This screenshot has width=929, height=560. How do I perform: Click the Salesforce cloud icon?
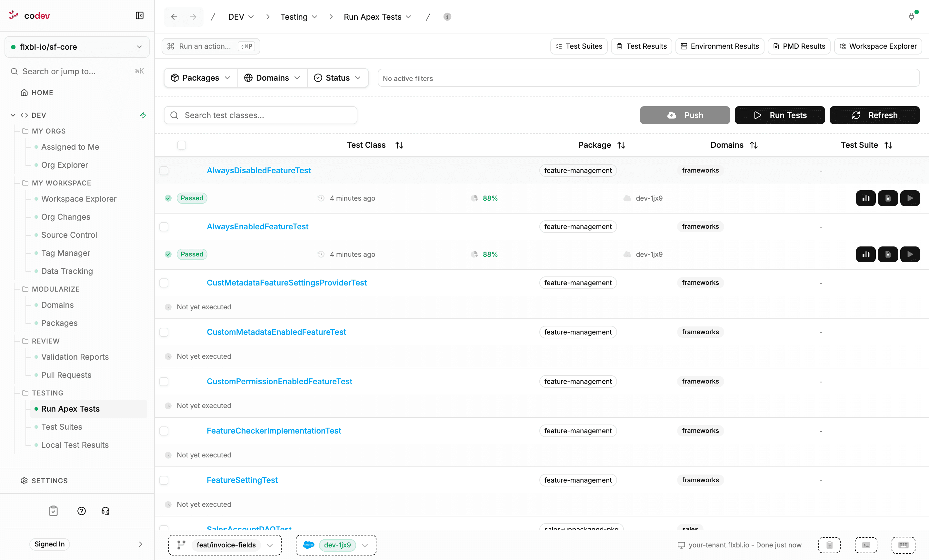309,545
